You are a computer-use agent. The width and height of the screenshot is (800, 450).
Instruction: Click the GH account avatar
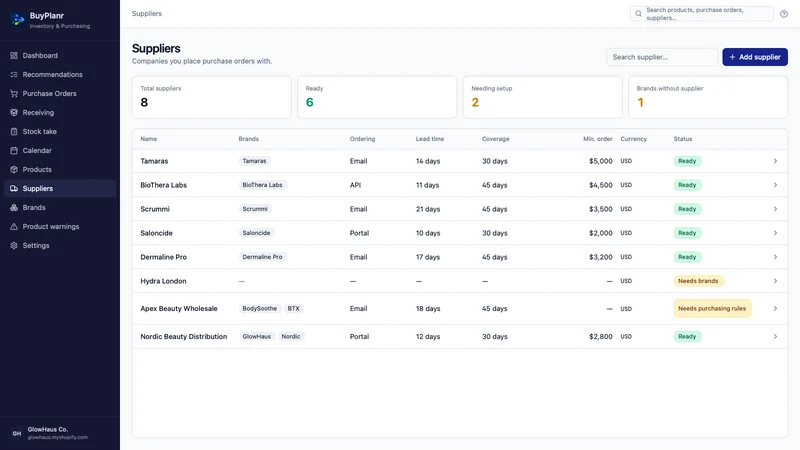click(x=17, y=433)
